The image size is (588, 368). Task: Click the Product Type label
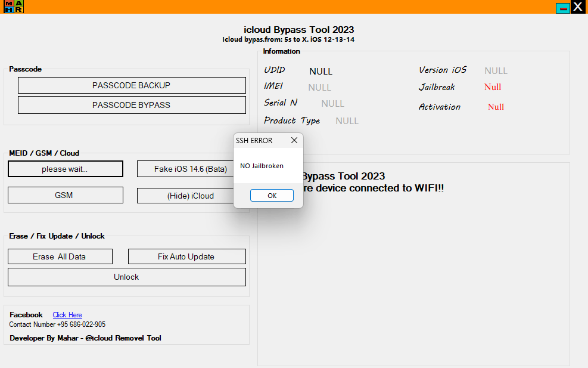tap(292, 120)
